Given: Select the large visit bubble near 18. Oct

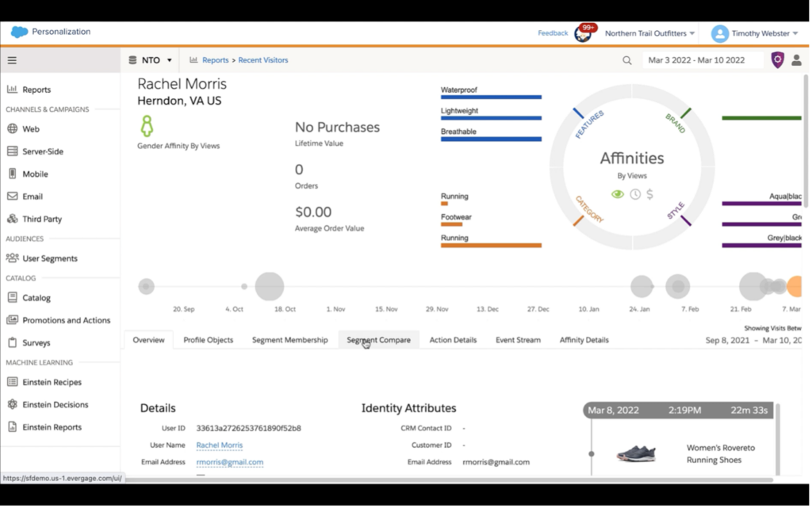Looking at the screenshot, I should 270,286.
